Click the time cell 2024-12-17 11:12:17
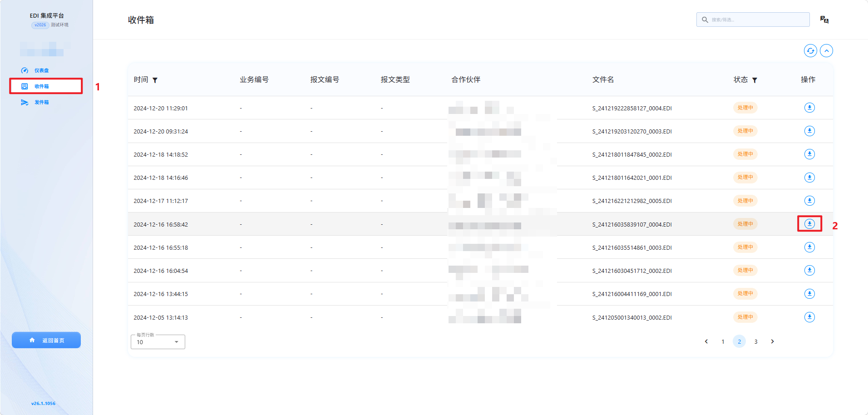 pos(161,201)
